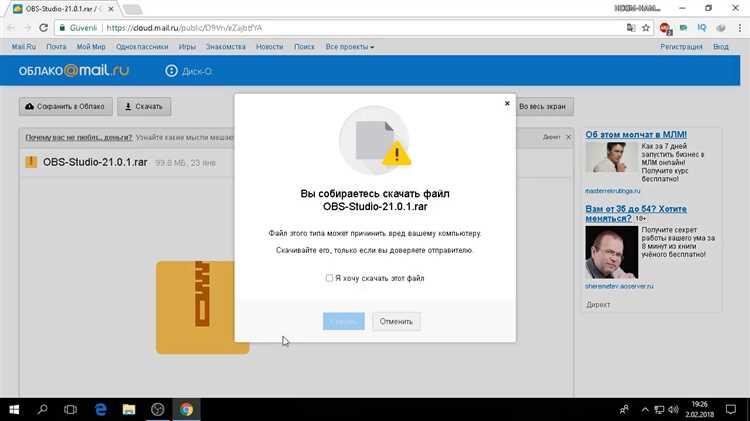Open Новости navigation link
750x421 pixels.
pyautogui.click(x=269, y=47)
